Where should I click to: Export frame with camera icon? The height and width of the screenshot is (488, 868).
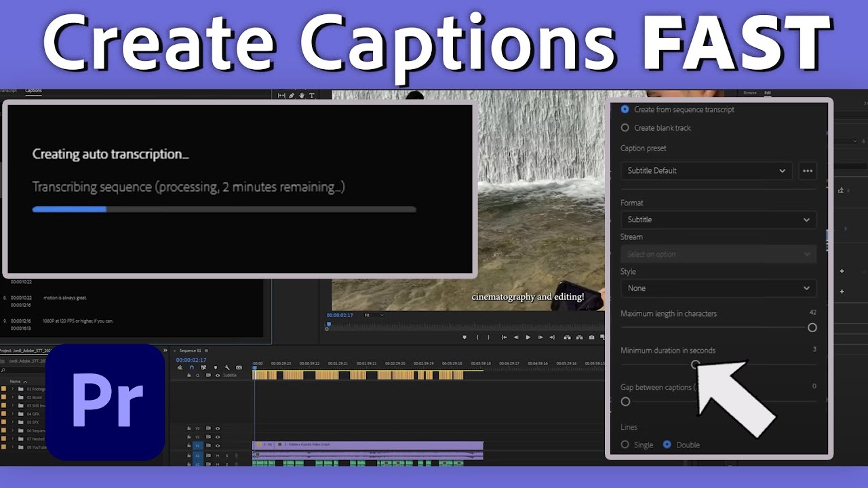pyautogui.click(x=592, y=337)
